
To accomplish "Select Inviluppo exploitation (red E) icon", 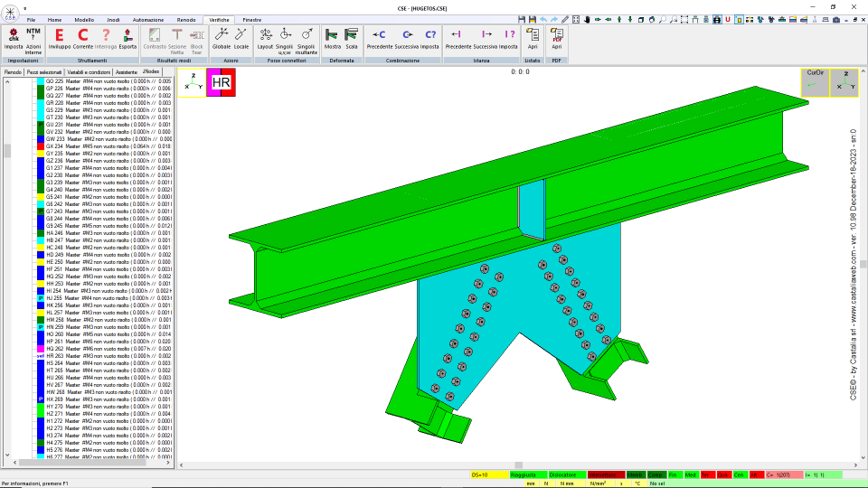I will [x=60, y=39].
